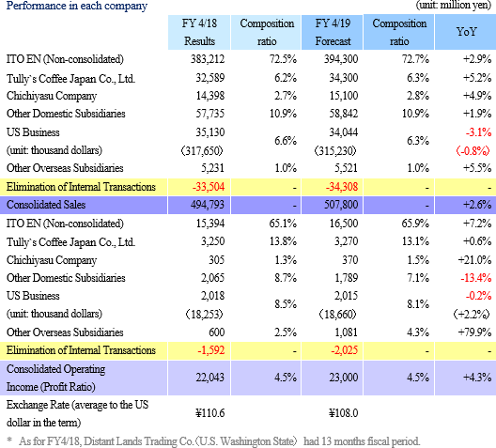This screenshot has height=448, width=496.
Task: Click the red -0.2% YoY cell
Action: [478, 296]
